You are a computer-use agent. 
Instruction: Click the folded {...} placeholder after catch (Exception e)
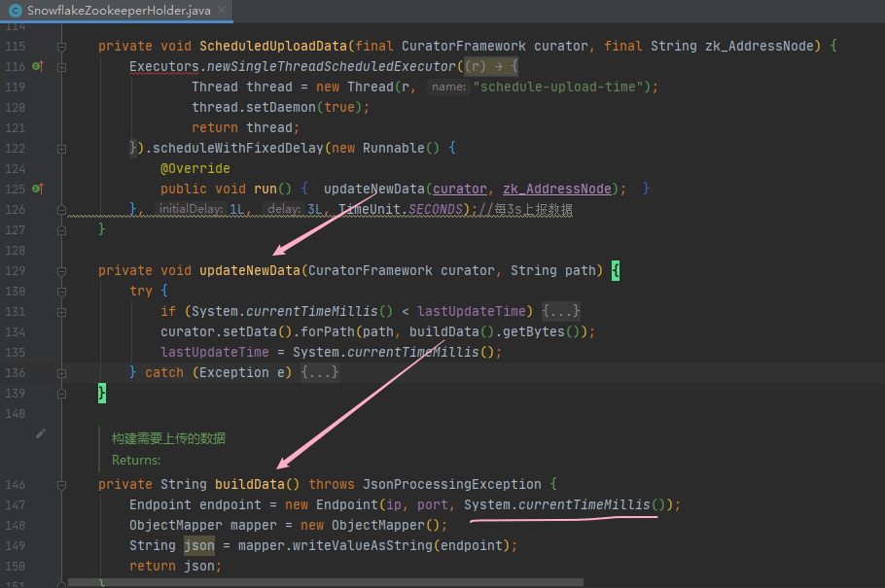pyautogui.click(x=320, y=372)
